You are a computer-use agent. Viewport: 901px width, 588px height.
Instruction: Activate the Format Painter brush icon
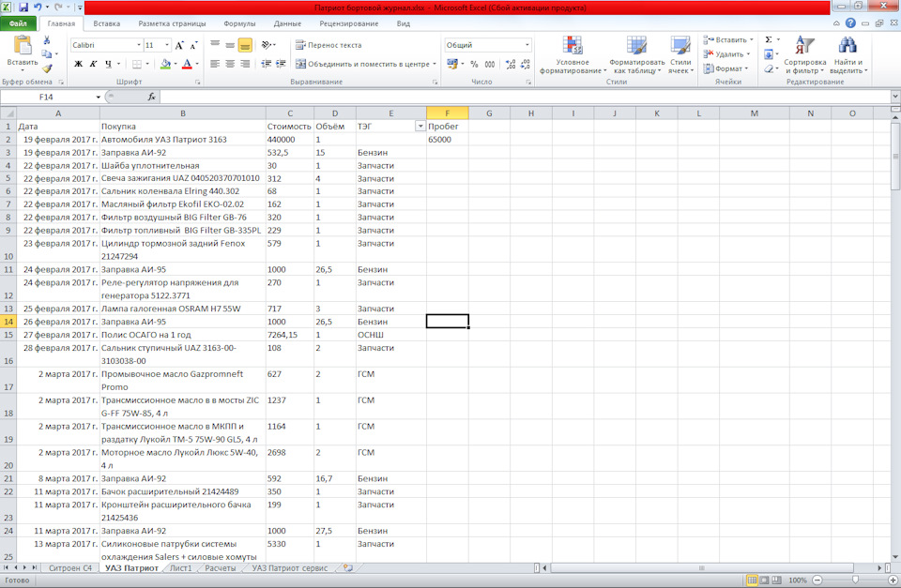click(x=47, y=68)
